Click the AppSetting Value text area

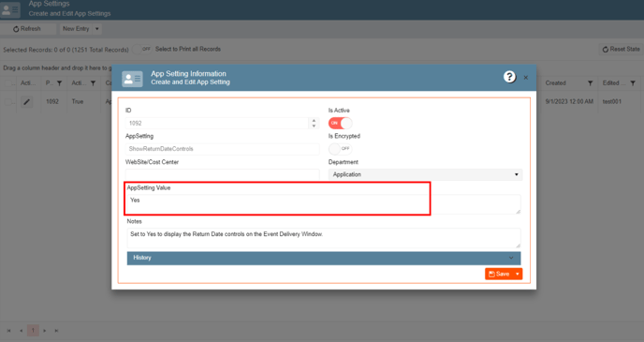point(324,204)
